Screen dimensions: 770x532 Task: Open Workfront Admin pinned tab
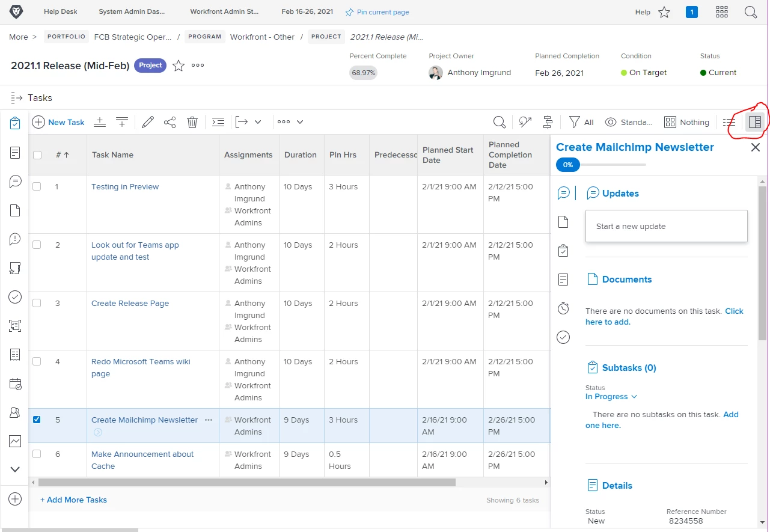(x=225, y=12)
